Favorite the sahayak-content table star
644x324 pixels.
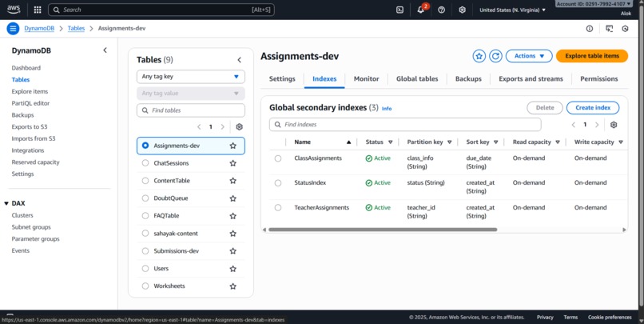[x=233, y=234]
